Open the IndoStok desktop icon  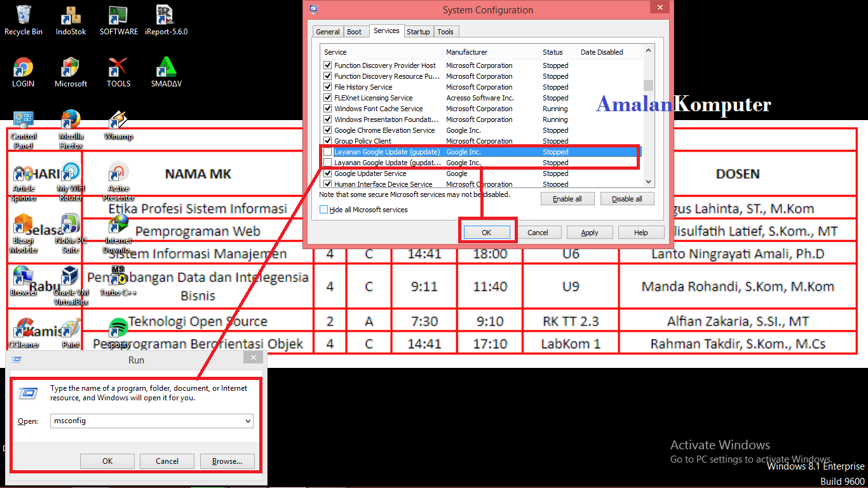pyautogui.click(x=71, y=20)
